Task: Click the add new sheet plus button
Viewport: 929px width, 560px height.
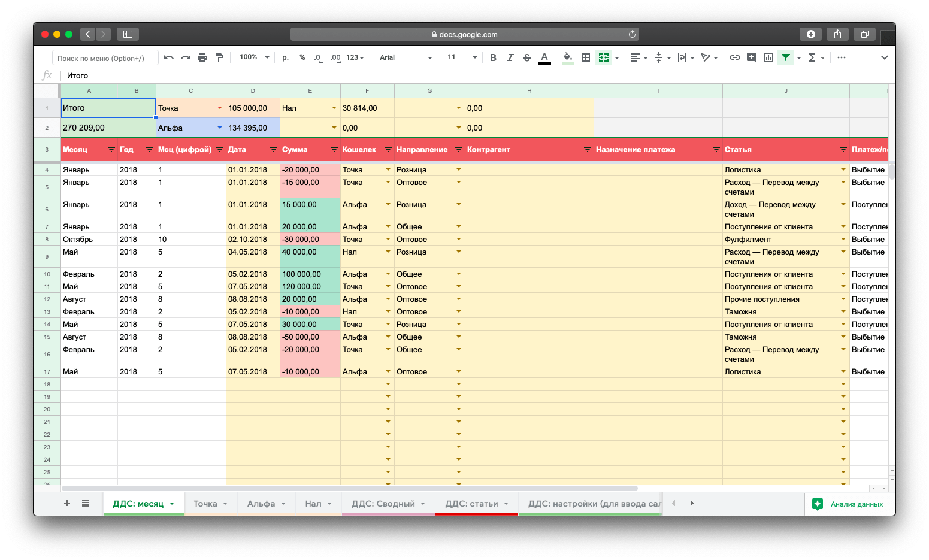Action: click(x=67, y=503)
